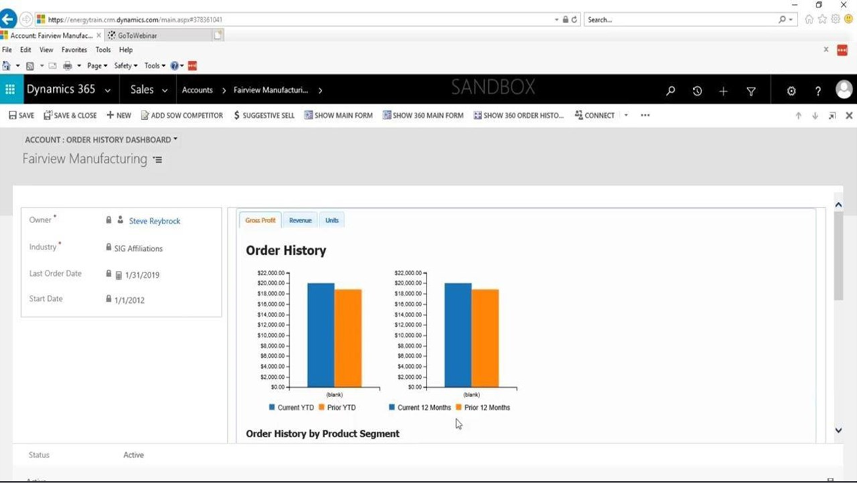Click the browser help icon in toolbar
Viewport: 868px width, 488px height.
pyautogui.click(x=175, y=66)
